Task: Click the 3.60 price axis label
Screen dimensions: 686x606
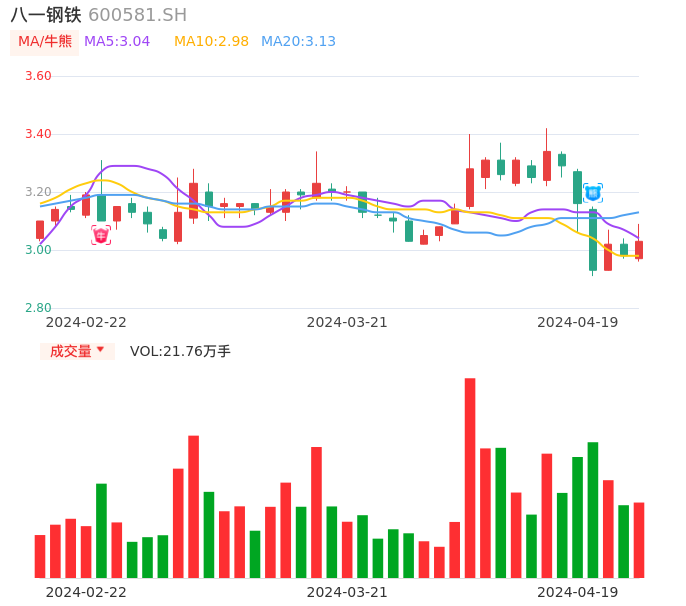Action: click(x=38, y=76)
